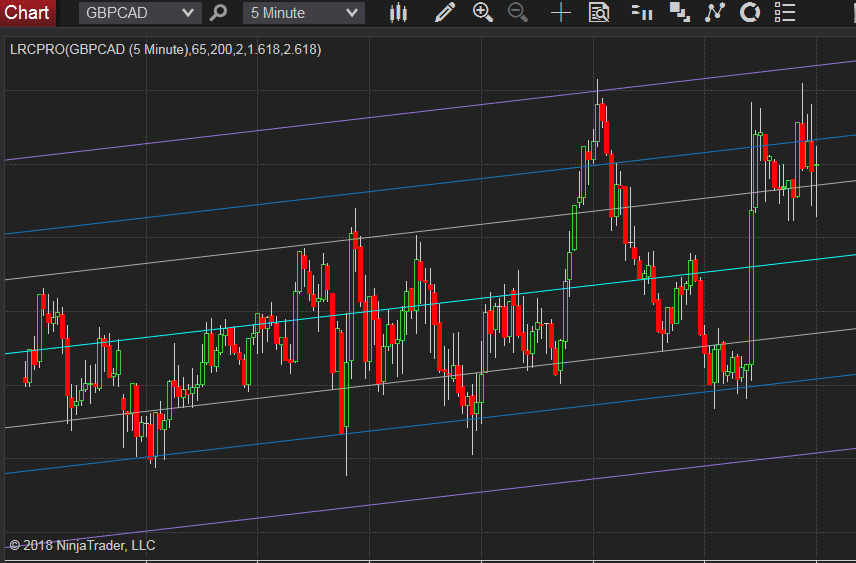856x563 pixels.
Task: Click the GBPCAD instrument field
Action: [x=140, y=13]
